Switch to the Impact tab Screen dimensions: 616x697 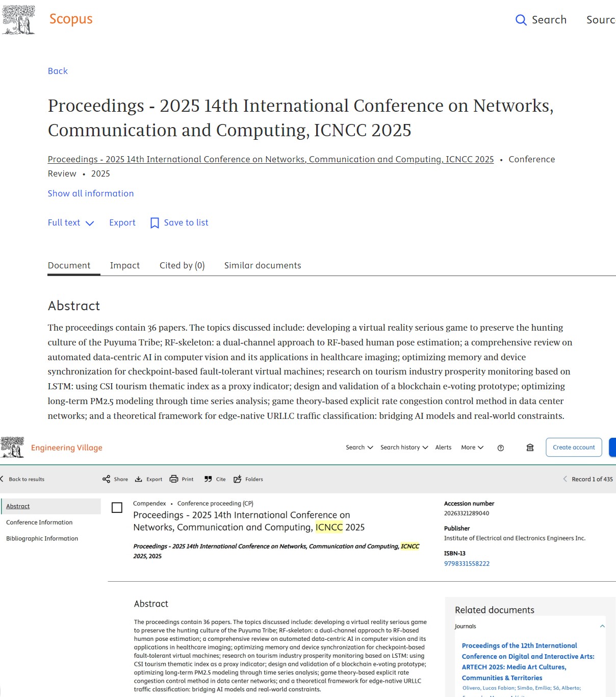[125, 265]
